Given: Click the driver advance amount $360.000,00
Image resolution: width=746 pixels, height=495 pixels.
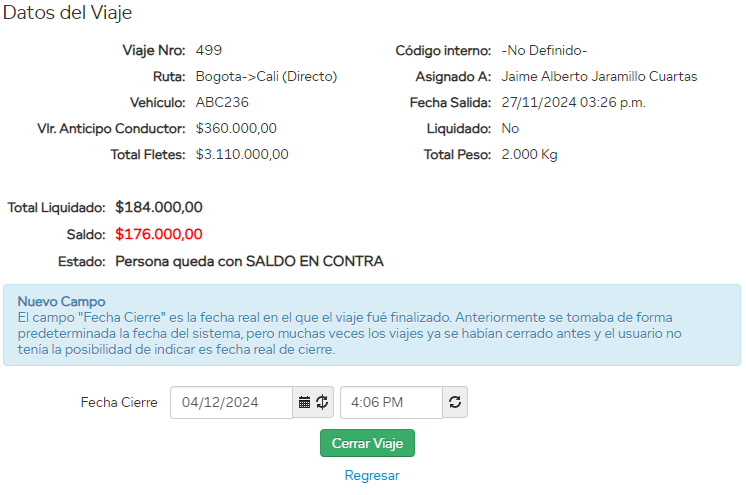Looking at the screenshot, I should [236, 128].
